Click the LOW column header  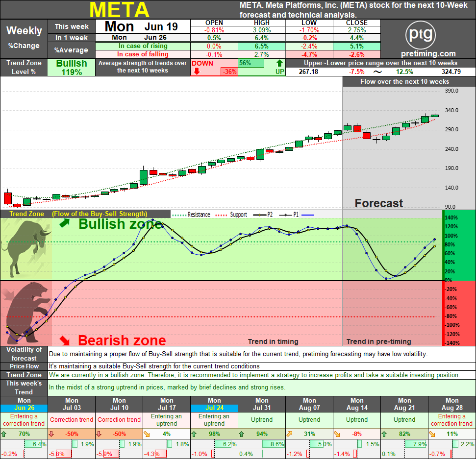(x=309, y=23)
